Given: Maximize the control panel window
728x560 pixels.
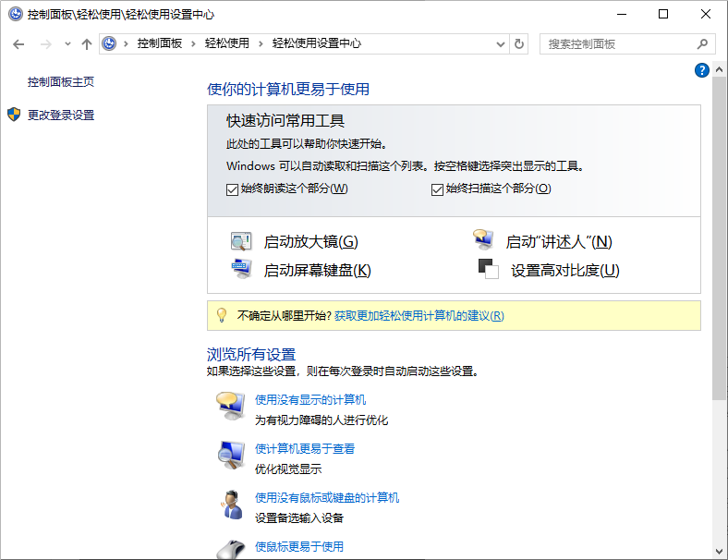Looking at the screenshot, I should click(663, 14).
